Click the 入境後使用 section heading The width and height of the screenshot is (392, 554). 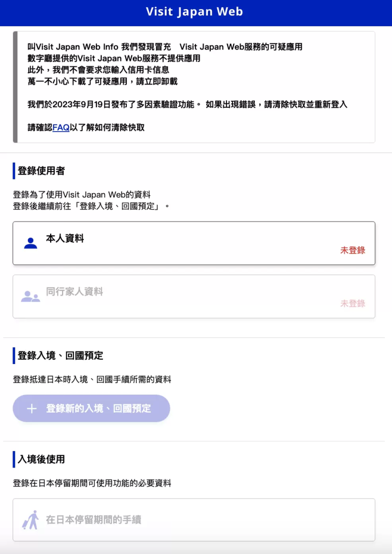[x=41, y=459]
